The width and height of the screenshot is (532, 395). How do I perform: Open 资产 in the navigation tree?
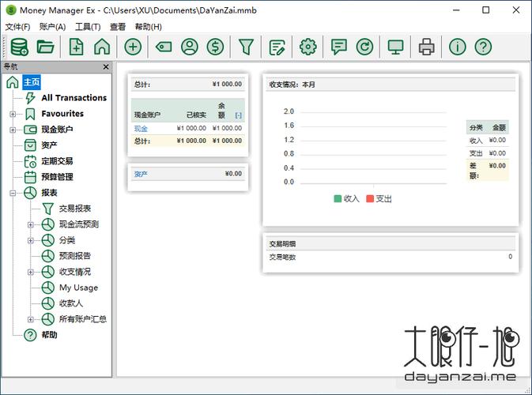49,145
